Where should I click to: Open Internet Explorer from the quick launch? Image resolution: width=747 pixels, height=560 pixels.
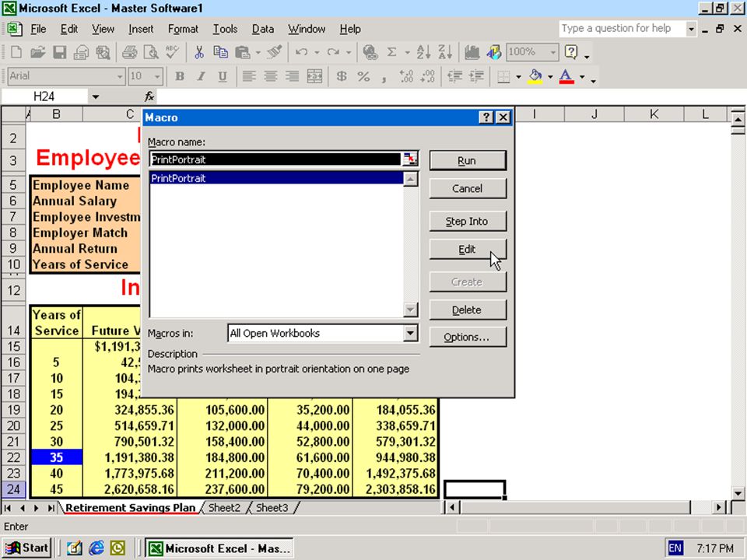tap(96, 548)
